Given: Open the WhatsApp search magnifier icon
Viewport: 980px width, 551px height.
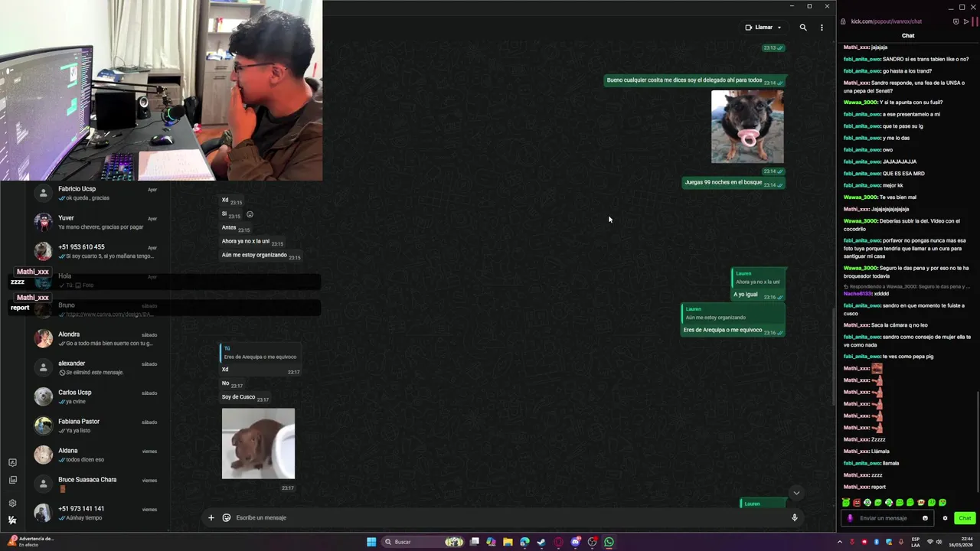Looking at the screenshot, I should click(x=803, y=28).
